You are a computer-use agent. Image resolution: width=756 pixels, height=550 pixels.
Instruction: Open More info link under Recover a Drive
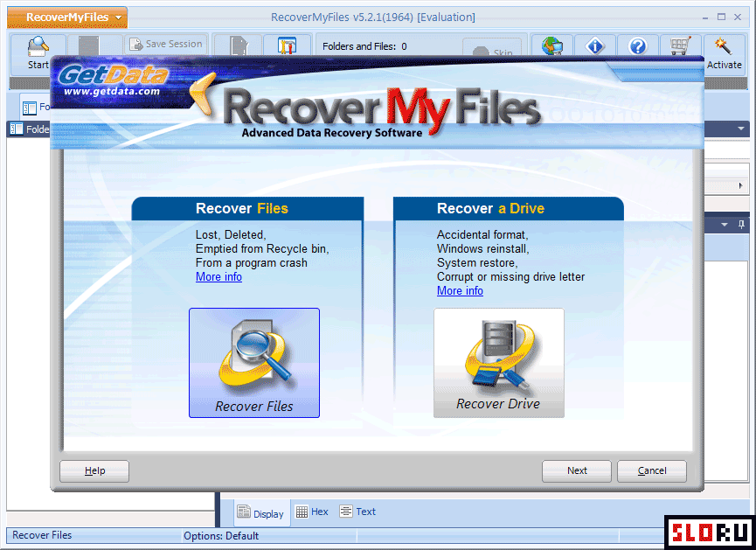460,291
